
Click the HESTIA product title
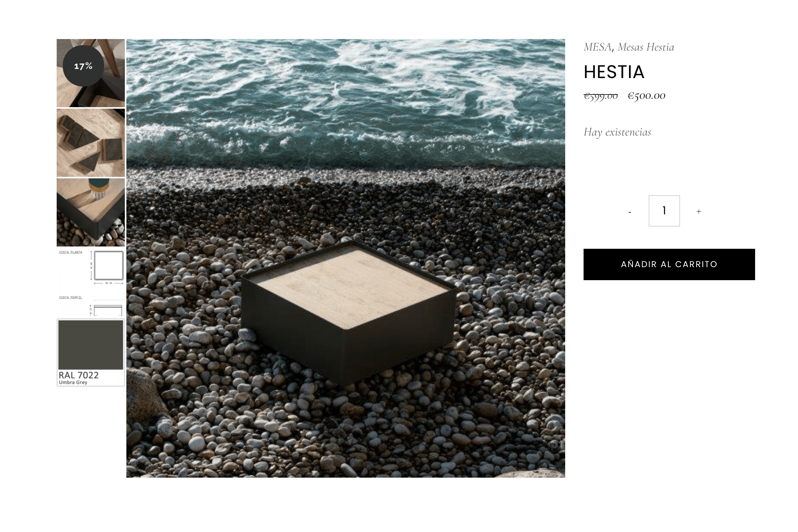click(614, 72)
